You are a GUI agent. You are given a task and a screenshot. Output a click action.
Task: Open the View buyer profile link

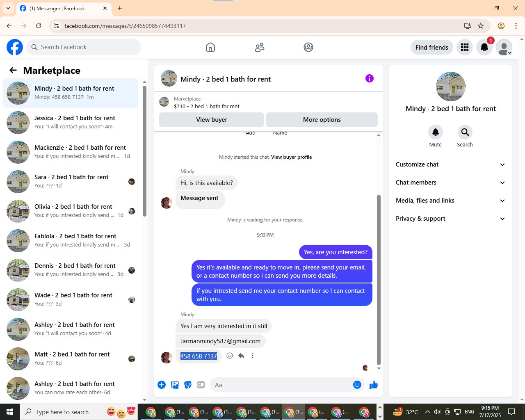pyautogui.click(x=291, y=157)
